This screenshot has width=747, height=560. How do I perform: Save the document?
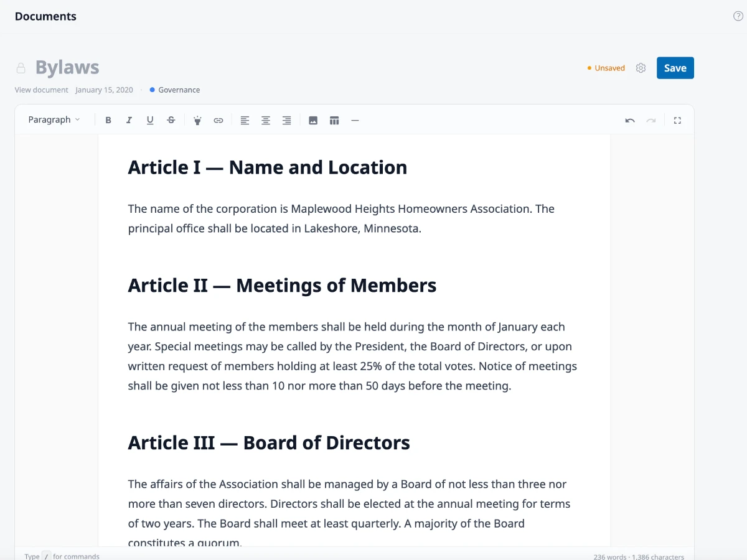[675, 68]
